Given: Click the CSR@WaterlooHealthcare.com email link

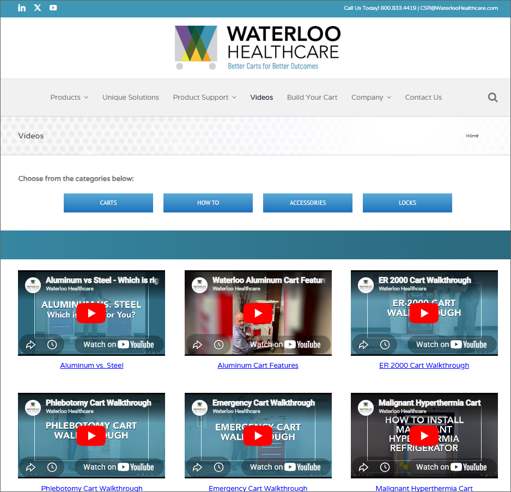Looking at the screenshot, I should 459,8.
